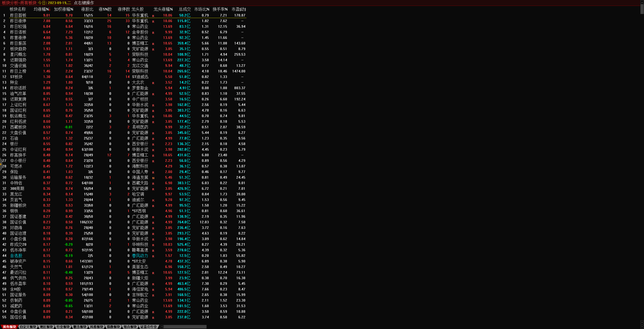Sort by the 总成交 column header
The height and width of the screenshot is (329, 644).
click(184, 9)
